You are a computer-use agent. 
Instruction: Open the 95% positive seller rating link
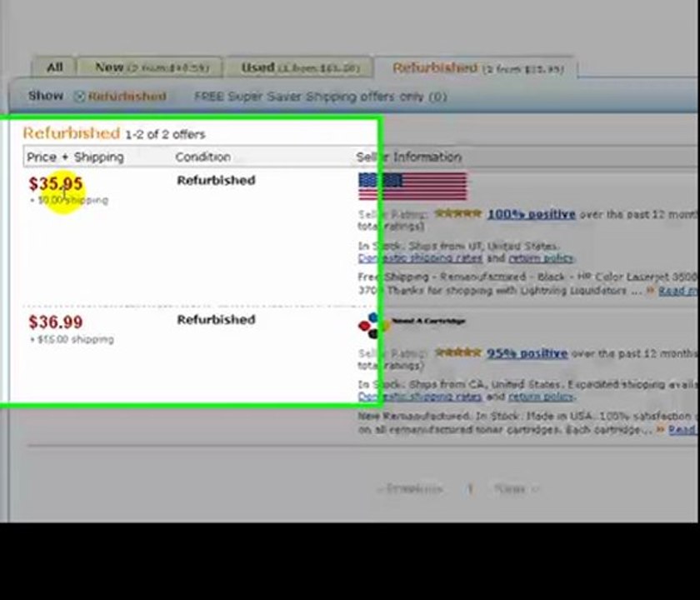click(527, 353)
